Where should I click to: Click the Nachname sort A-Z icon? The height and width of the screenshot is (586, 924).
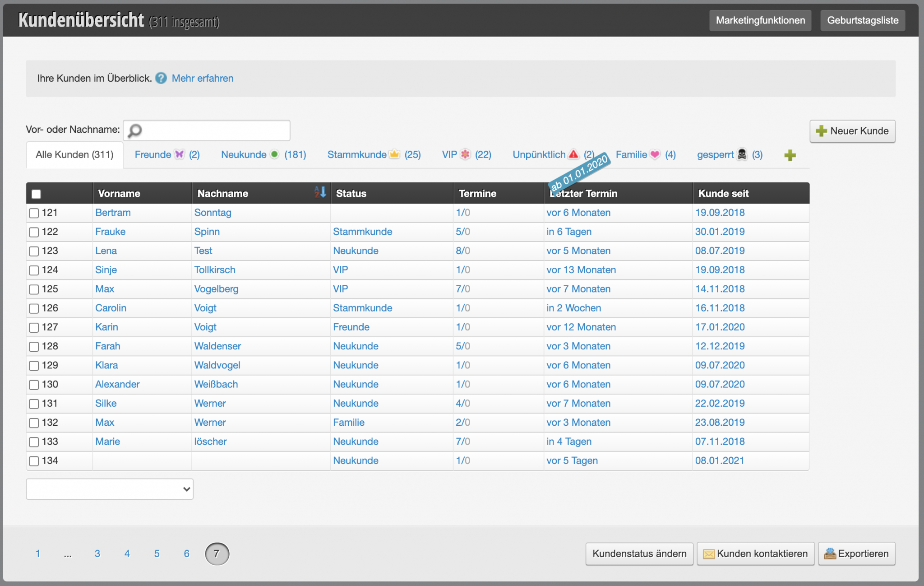[320, 192]
